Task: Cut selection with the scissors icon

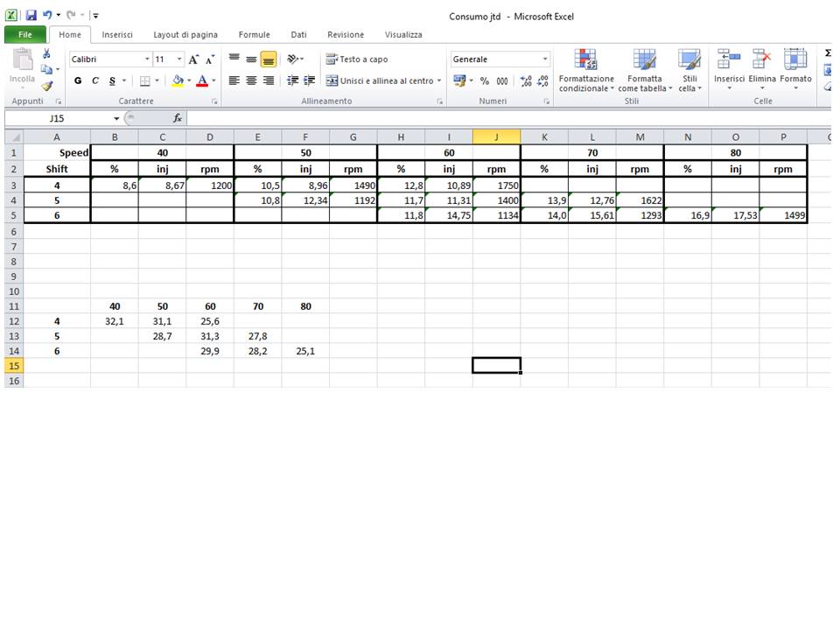Action: click(x=46, y=53)
